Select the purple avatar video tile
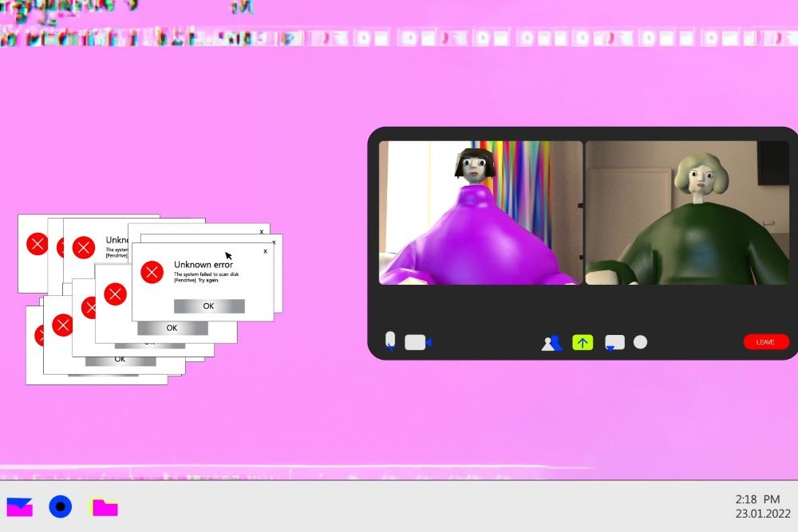 pos(480,213)
